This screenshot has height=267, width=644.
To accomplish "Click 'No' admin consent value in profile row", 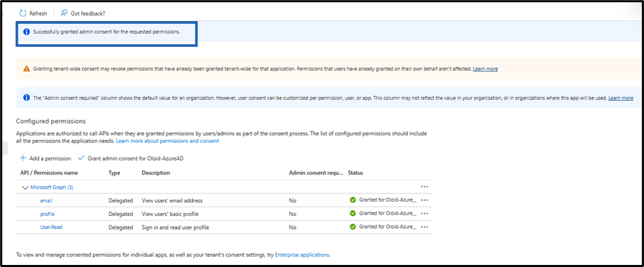I will click(x=292, y=214).
